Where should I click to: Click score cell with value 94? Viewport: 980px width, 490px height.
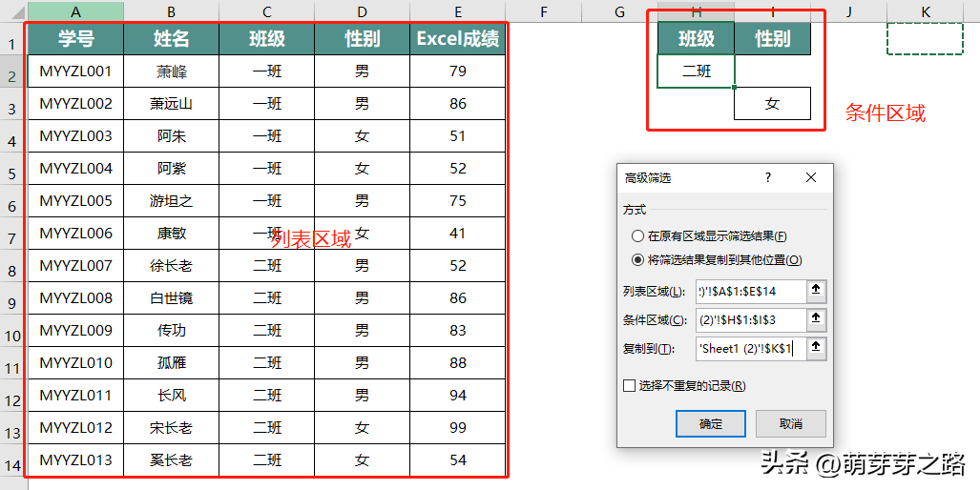pos(458,396)
